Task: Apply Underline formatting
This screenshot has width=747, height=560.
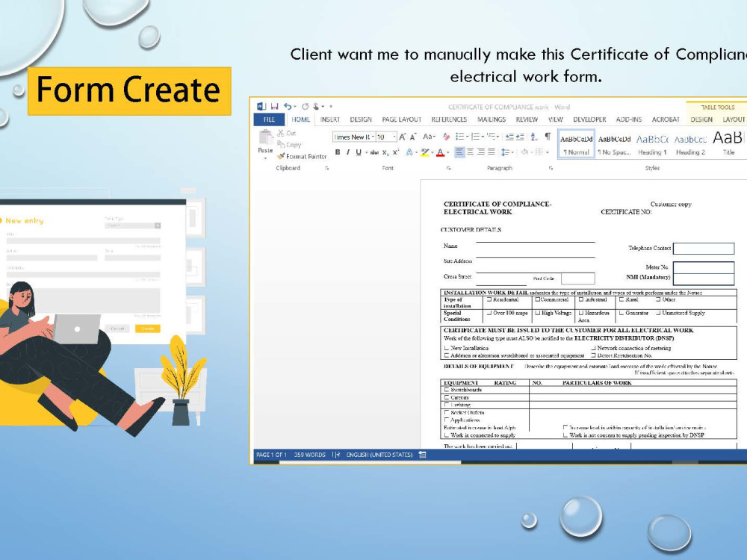Action: [x=359, y=152]
